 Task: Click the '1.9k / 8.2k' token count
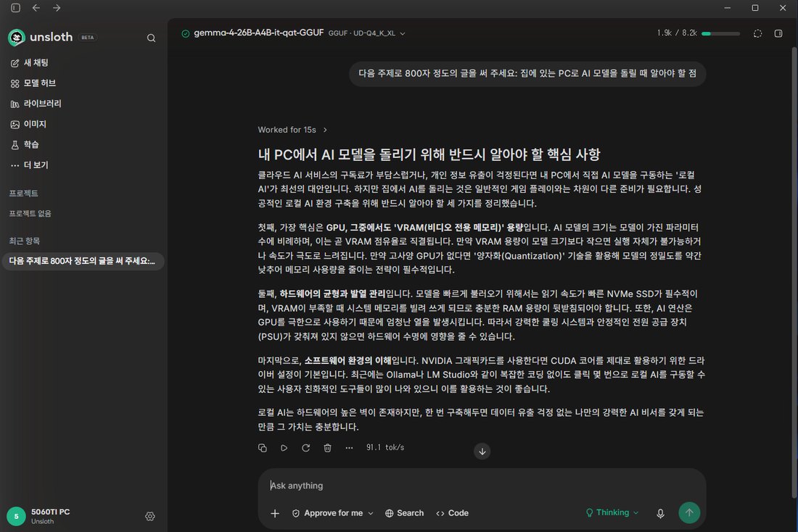[x=677, y=33]
